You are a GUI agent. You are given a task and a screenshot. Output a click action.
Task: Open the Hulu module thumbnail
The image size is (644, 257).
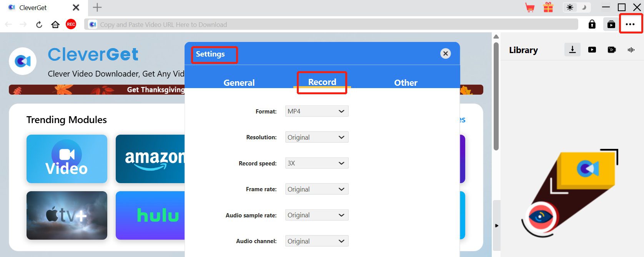(151, 215)
